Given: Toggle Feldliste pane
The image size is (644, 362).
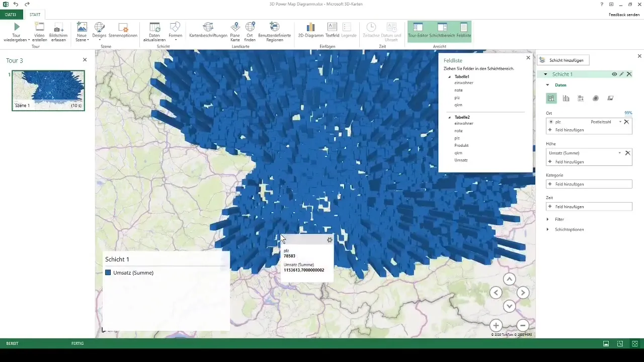Looking at the screenshot, I should (x=464, y=30).
